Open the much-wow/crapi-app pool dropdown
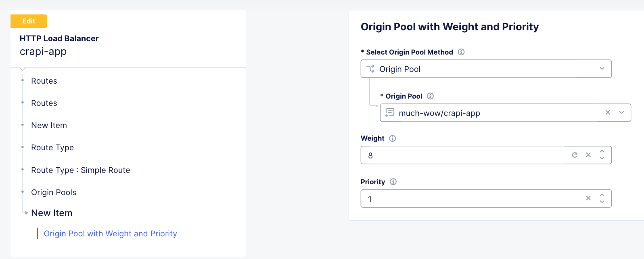 621,113
